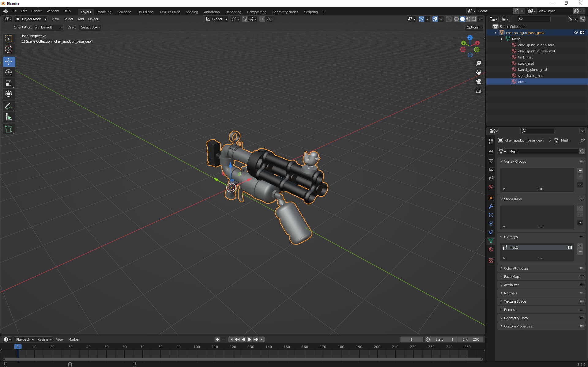
Task: Open the Scene properties tab
Action: (x=491, y=178)
